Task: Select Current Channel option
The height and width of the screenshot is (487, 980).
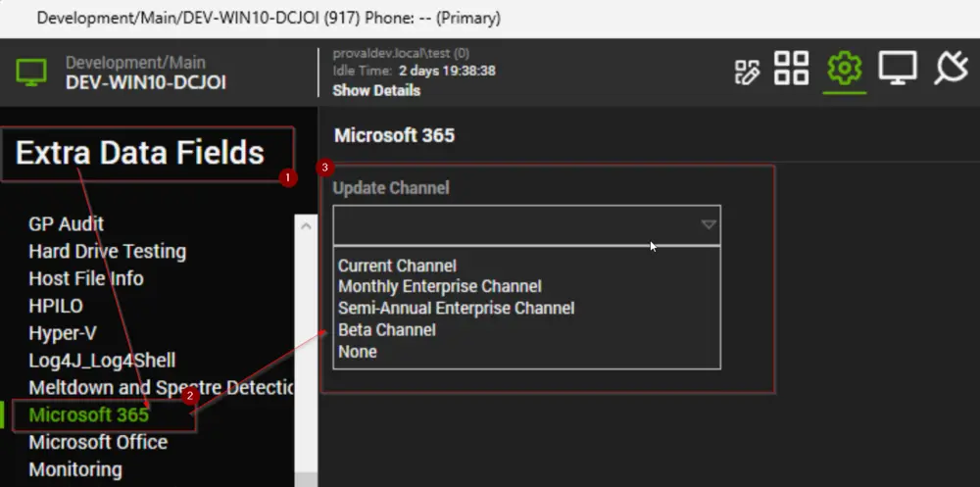Action: click(x=398, y=266)
